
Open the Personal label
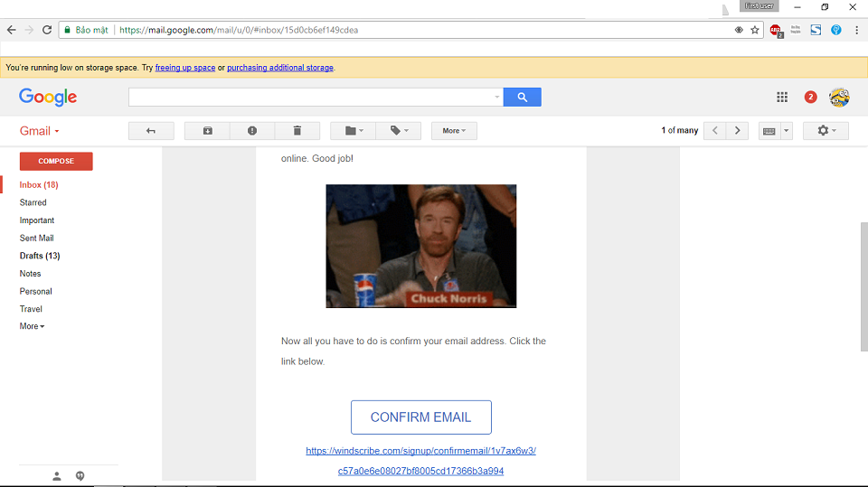pyautogui.click(x=36, y=291)
